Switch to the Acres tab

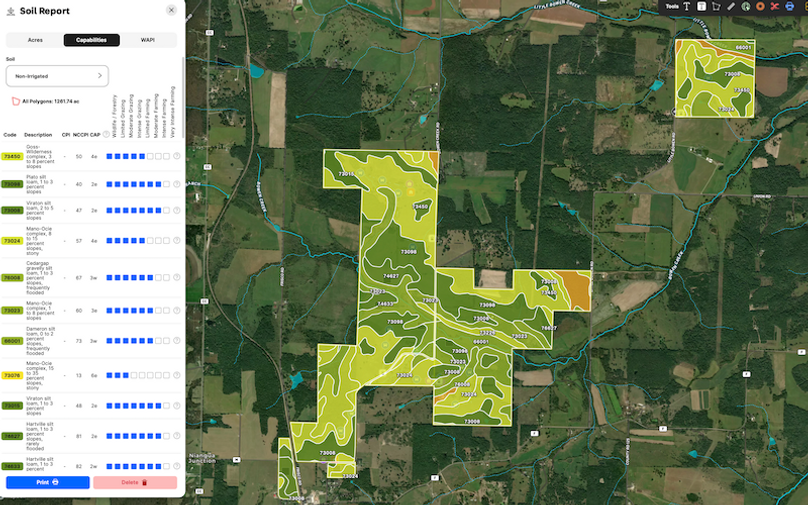[x=35, y=40]
